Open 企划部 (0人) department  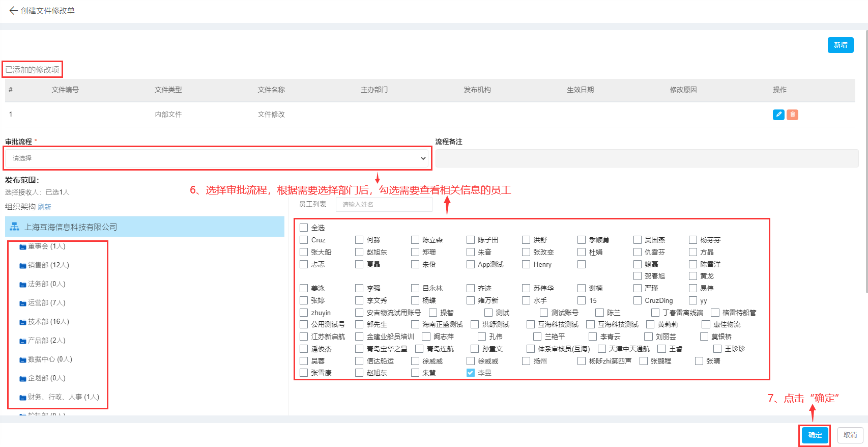tap(46, 378)
